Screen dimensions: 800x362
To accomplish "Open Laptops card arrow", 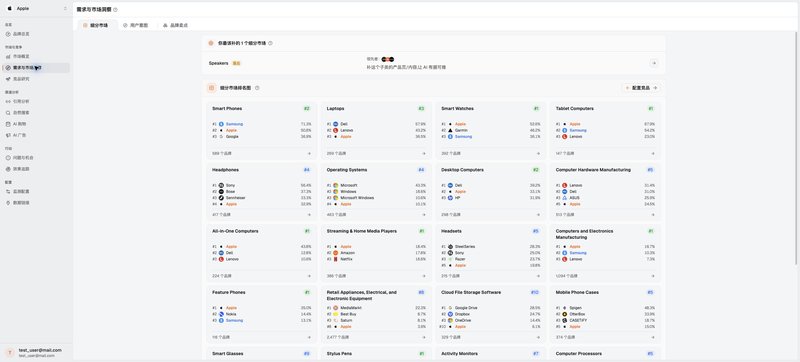I will tap(423, 153).
